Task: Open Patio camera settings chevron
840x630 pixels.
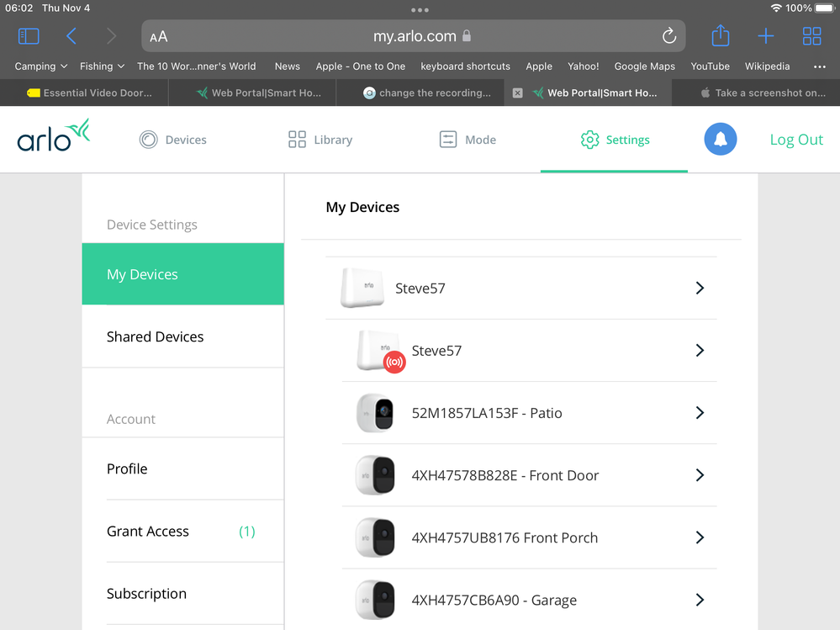Action: tap(700, 412)
